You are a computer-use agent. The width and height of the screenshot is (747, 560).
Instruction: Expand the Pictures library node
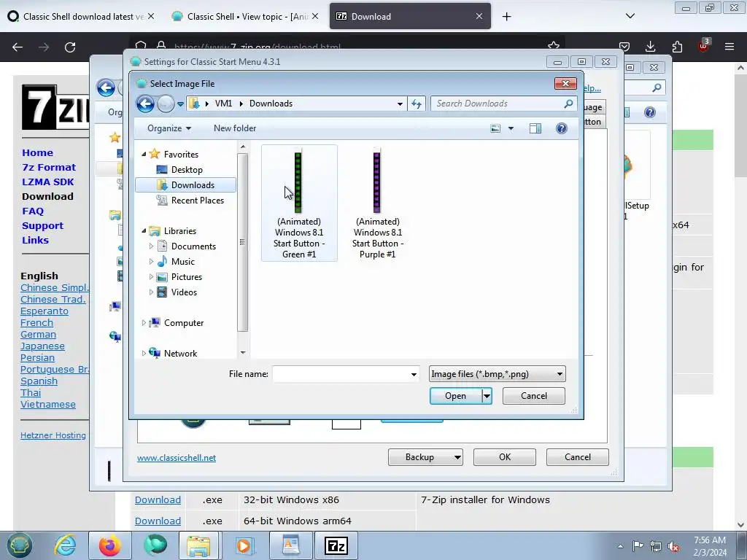tap(151, 276)
